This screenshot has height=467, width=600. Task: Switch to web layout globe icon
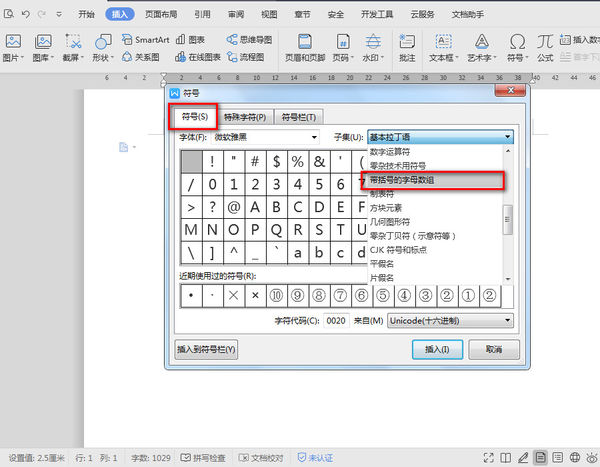[x=575, y=457]
